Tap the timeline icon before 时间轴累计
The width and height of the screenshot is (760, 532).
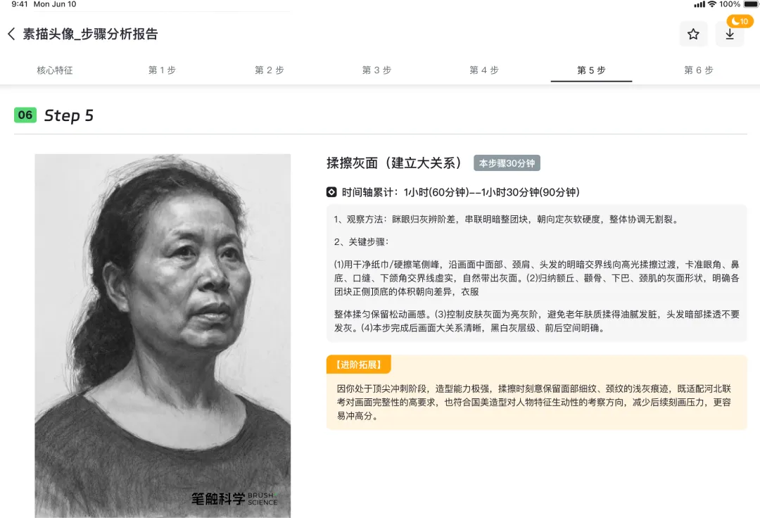coord(331,192)
